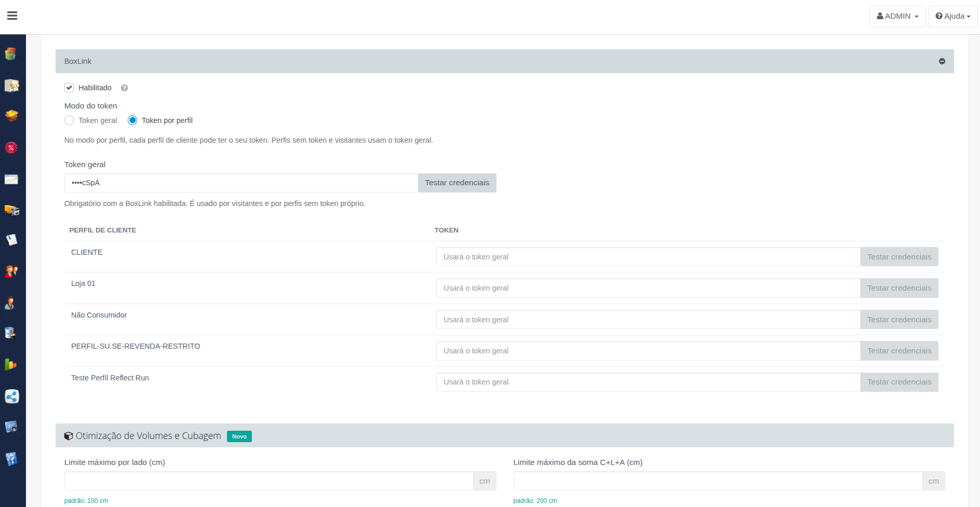Select the Token geral radio option

tap(69, 120)
